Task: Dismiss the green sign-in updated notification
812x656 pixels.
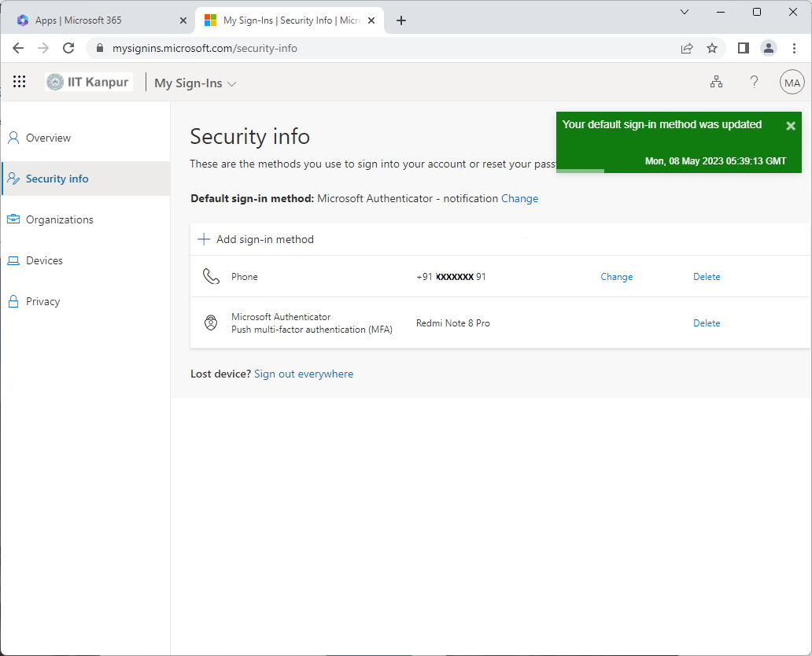Action: (x=791, y=126)
